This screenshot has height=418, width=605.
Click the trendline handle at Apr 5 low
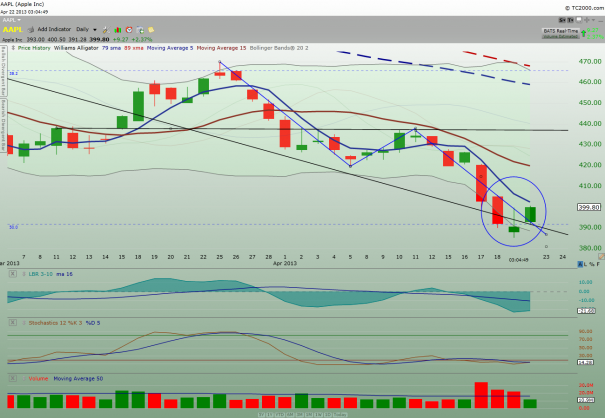[350, 166]
